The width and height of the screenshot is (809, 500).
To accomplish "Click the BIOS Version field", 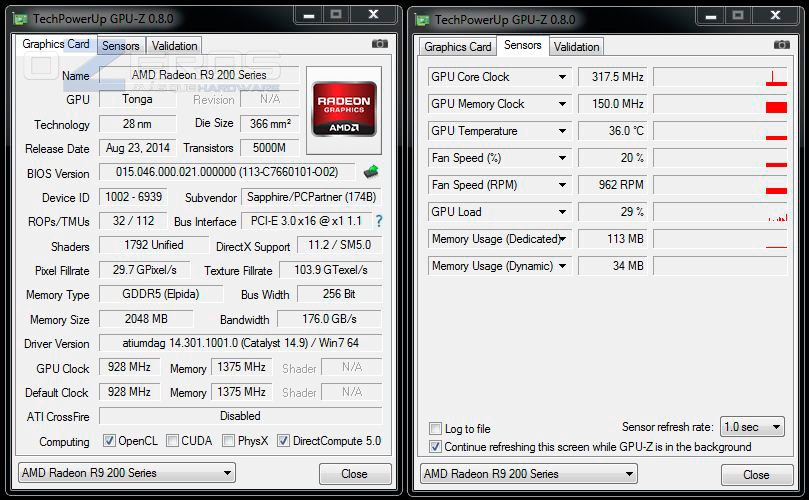I will click(x=227, y=172).
